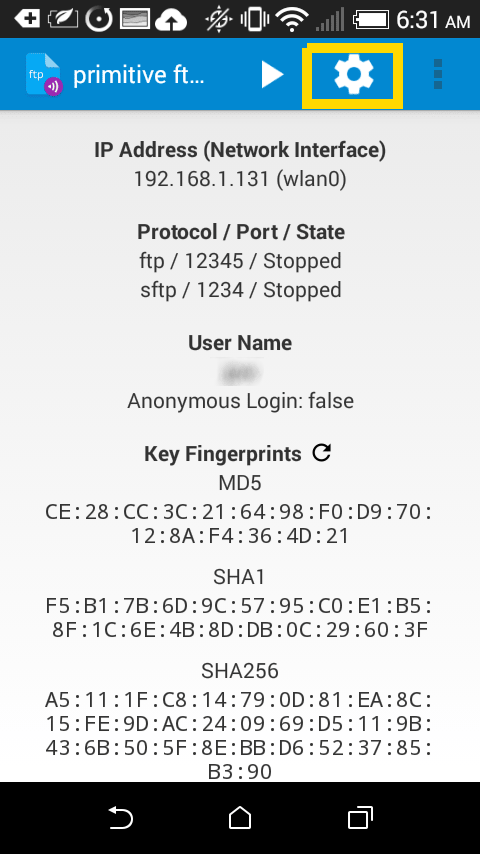Tap the vibrate mode status icon

point(251,20)
